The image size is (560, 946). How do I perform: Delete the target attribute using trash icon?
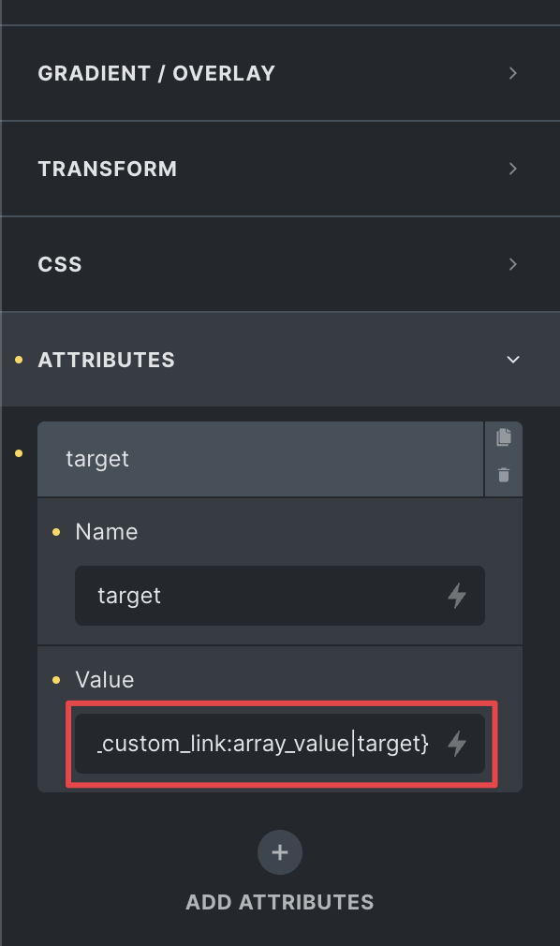click(x=503, y=475)
